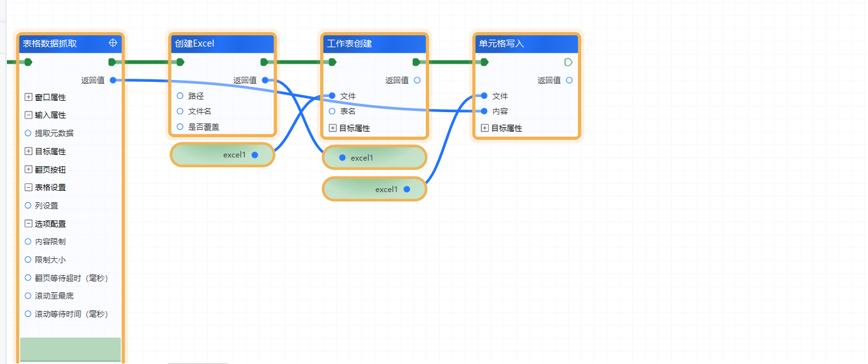This screenshot has width=868, height=364.
Task: Select the lower excel1 variable pill
Action: 374,188
